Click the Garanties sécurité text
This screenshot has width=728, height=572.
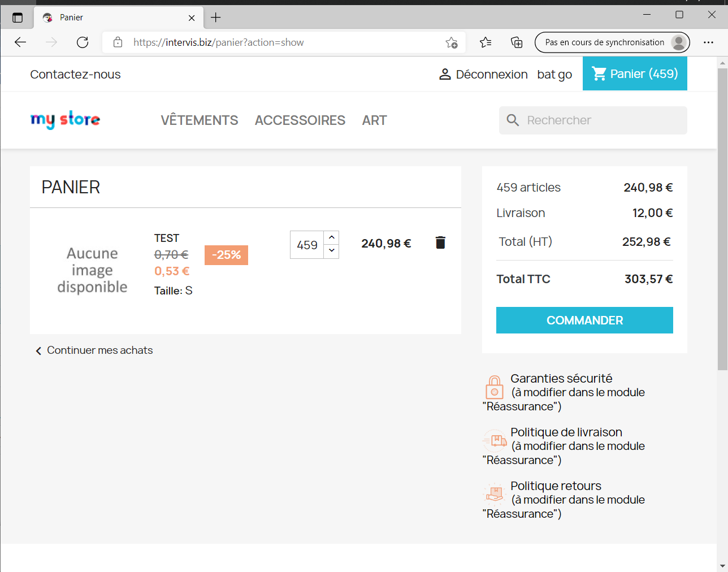pyautogui.click(x=561, y=379)
